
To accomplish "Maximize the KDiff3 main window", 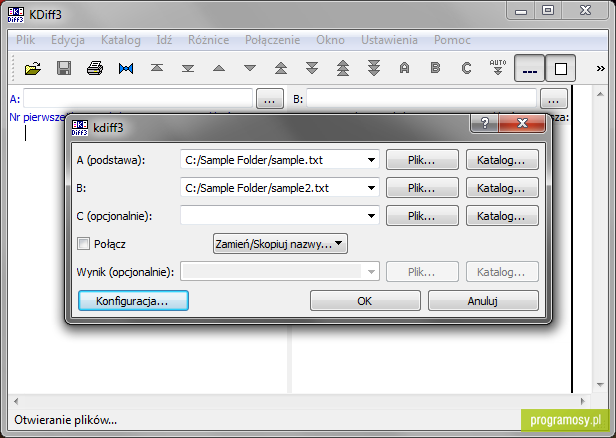I will pos(548,10).
